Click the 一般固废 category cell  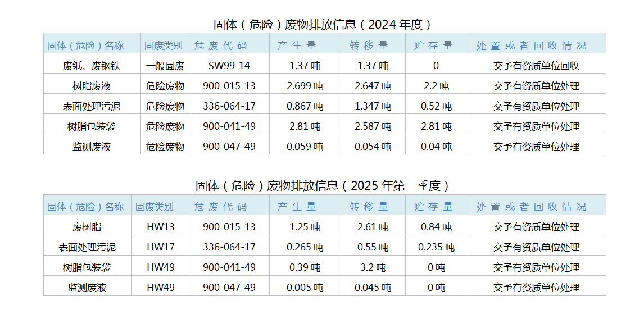point(165,66)
